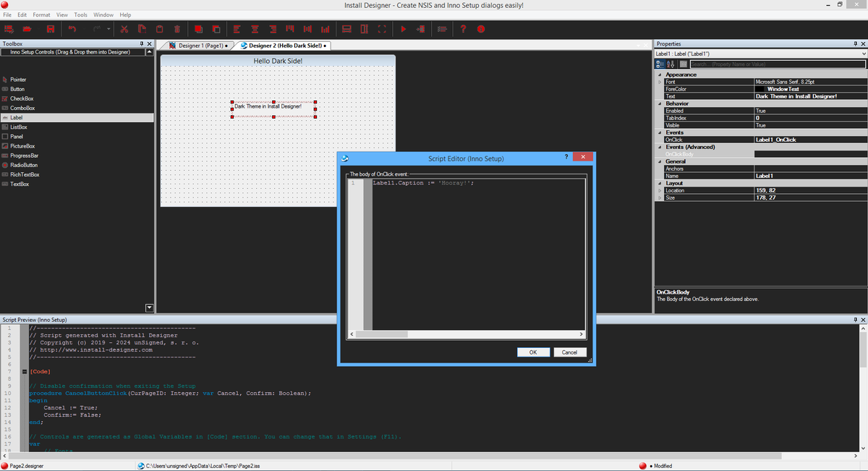The width and height of the screenshot is (868, 471).
Task: Collapse the Events property category
Action: pyautogui.click(x=658, y=132)
